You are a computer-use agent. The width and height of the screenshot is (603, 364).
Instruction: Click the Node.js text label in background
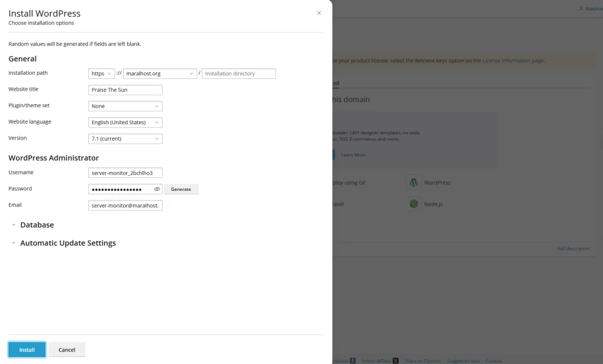433,204
